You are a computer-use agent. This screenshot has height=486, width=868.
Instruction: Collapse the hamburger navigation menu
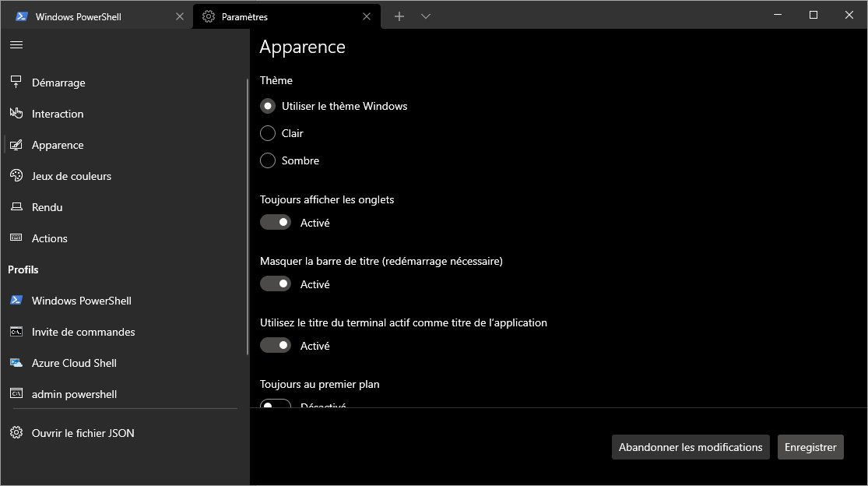coord(16,44)
